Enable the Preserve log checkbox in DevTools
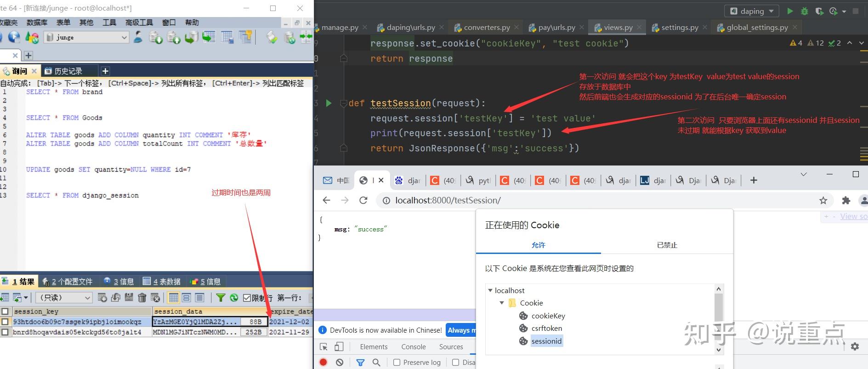This screenshot has width=868, height=369. pyautogui.click(x=397, y=362)
